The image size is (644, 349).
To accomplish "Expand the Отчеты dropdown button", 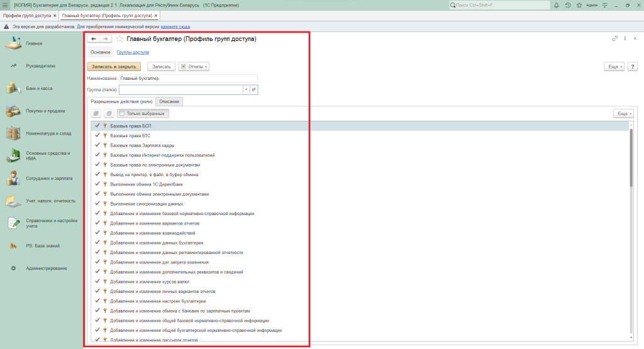I will [x=194, y=66].
